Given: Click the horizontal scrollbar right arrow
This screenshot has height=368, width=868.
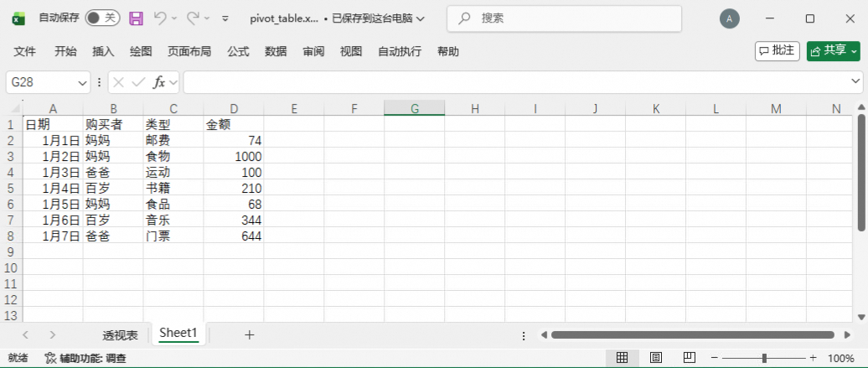Looking at the screenshot, I should click(847, 334).
